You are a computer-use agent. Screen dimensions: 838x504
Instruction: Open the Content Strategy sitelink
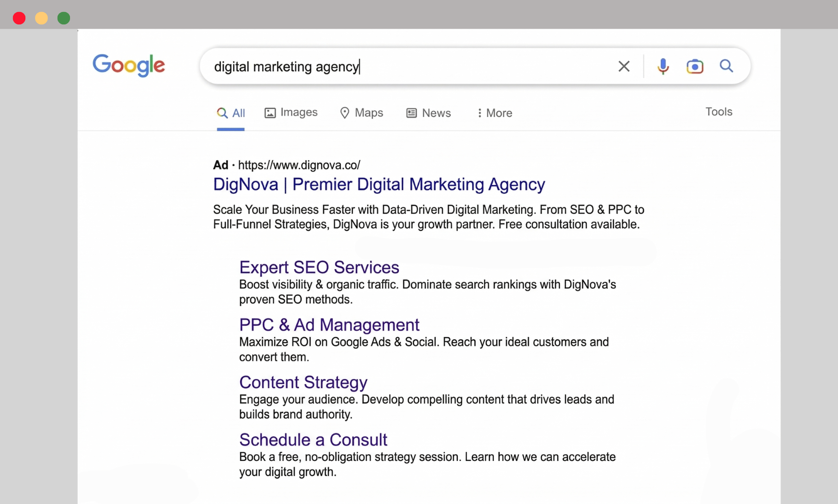303,382
